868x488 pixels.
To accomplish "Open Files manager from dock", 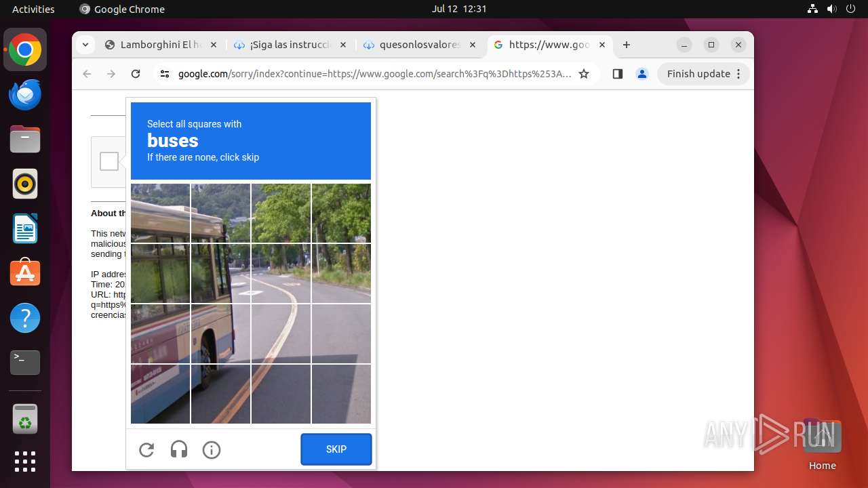I will pyautogui.click(x=25, y=139).
